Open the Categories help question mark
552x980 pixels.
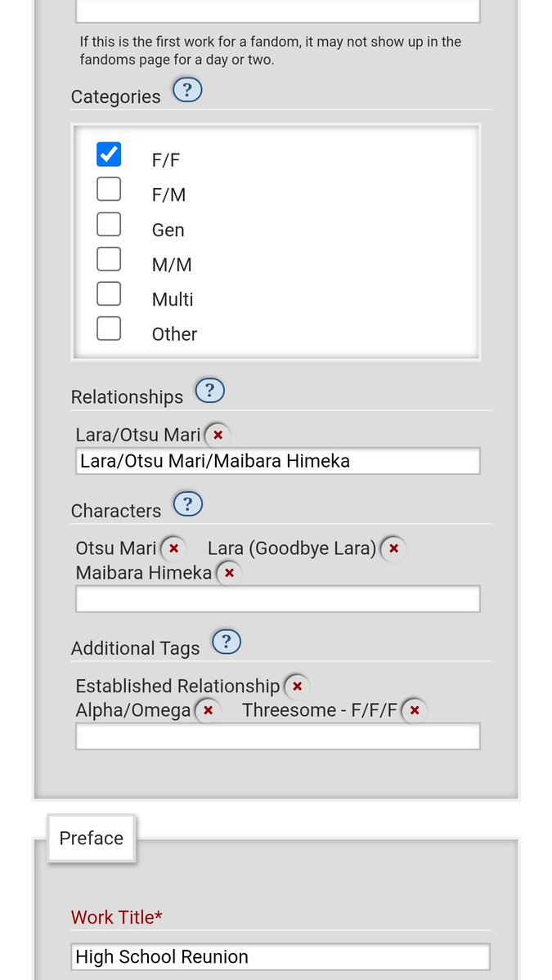[x=187, y=90]
